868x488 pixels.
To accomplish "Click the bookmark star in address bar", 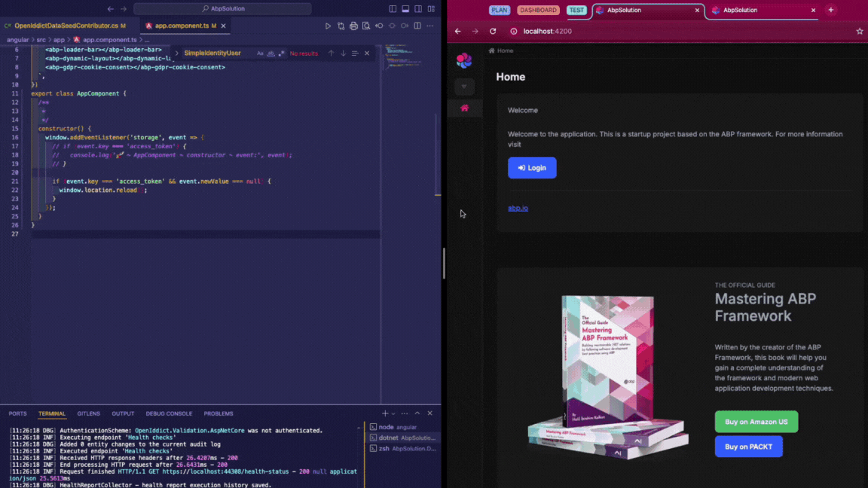I will 859,32.
